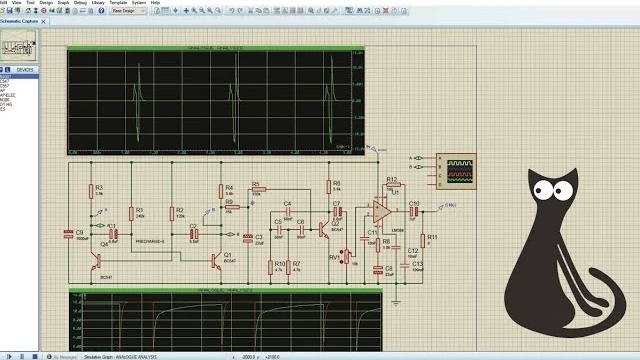Viewport: 640px width, 360px height.
Task: Select resistor R2 on the schematic
Action: [172, 214]
